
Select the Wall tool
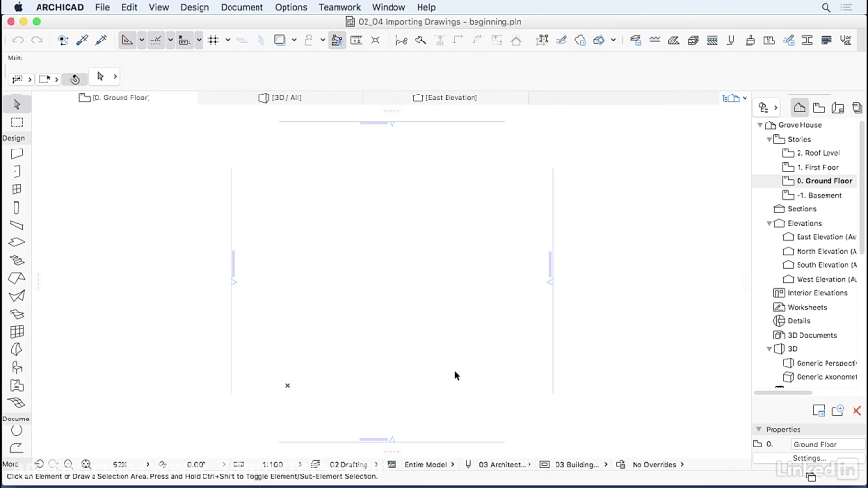point(16,153)
